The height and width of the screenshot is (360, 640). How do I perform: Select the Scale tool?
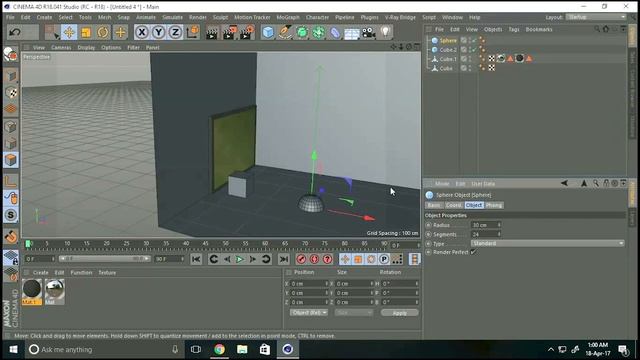86,32
